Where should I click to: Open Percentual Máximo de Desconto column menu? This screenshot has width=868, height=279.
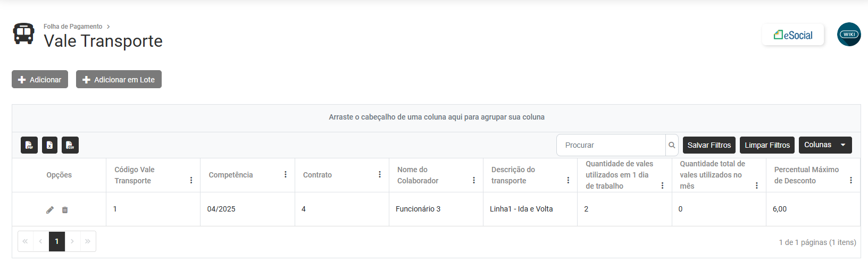pos(851,180)
